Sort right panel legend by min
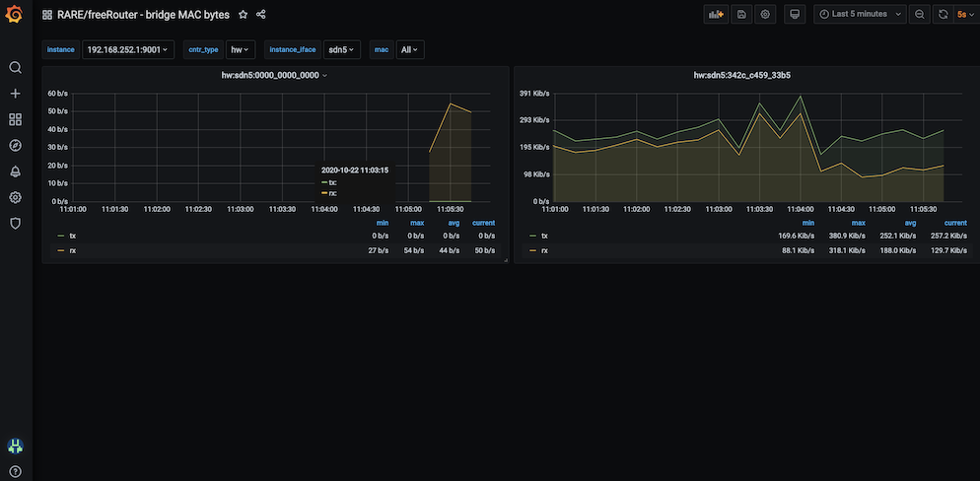The image size is (980, 481). point(808,223)
